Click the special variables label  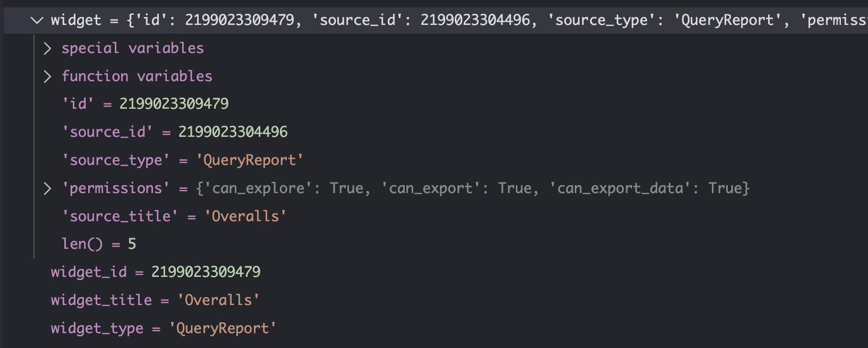pyautogui.click(x=132, y=49)
